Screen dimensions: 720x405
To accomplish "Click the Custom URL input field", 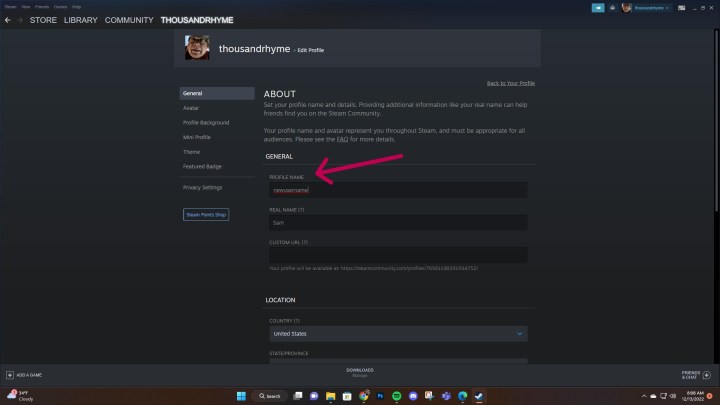I will [398, 255].
